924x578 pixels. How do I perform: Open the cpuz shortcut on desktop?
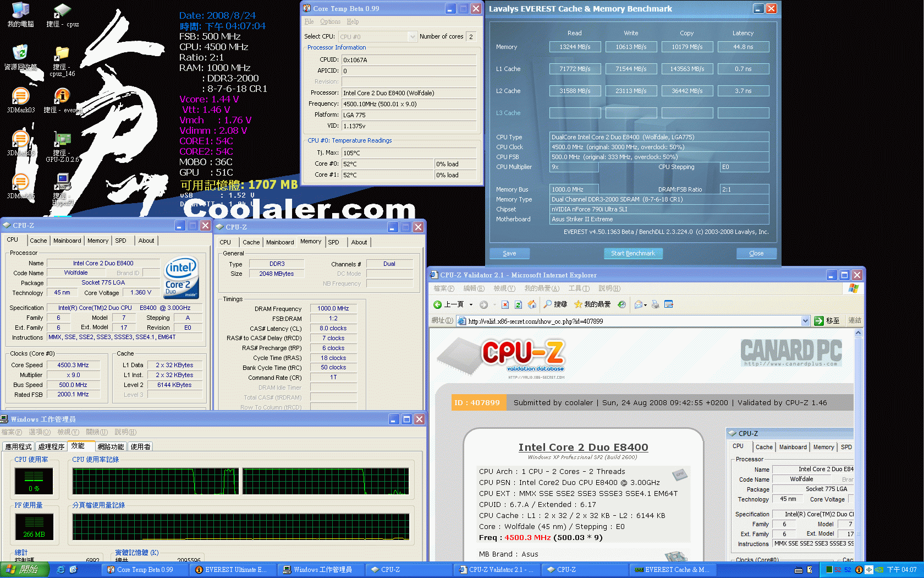pyautogui.click(x=62, y=15)
